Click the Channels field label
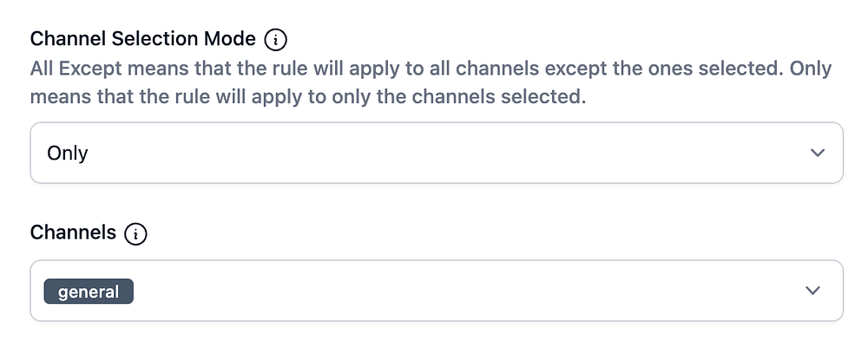This screenshot has height=348, width=868. coord(73,233)
